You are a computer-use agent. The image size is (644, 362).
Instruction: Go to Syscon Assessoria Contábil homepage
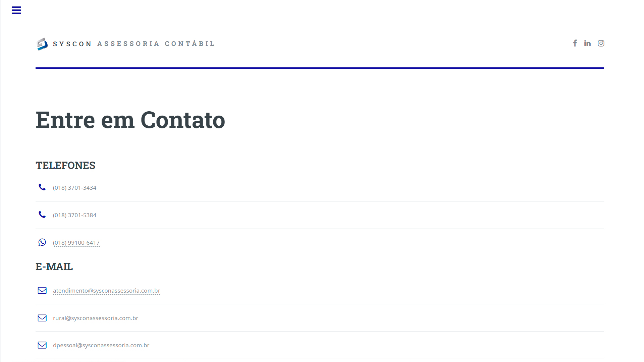pyautogui.click(x=133, y=44)
